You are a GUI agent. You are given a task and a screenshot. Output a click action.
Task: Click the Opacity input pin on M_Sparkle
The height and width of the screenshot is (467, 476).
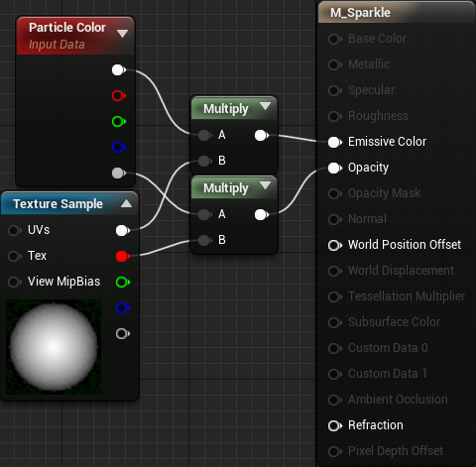[x=335, y=168]
